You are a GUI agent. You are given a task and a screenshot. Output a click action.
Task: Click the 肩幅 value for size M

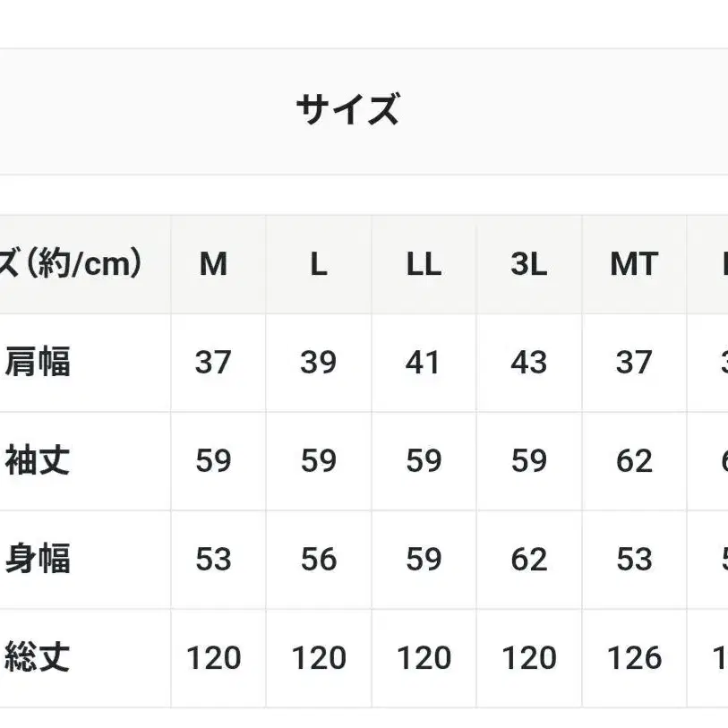click(213, 363)
